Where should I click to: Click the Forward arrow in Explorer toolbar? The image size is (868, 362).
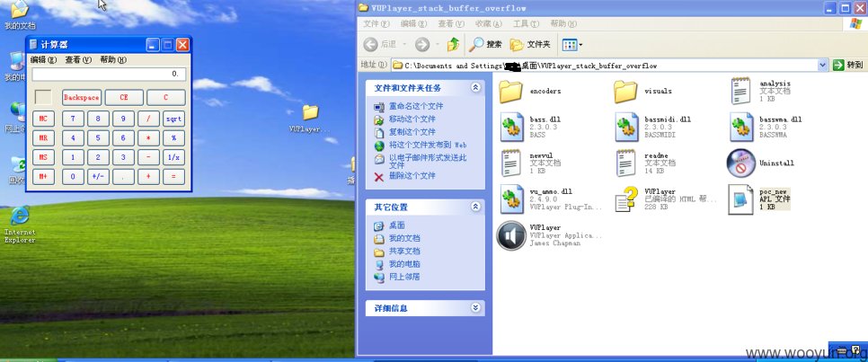point(422,44)
